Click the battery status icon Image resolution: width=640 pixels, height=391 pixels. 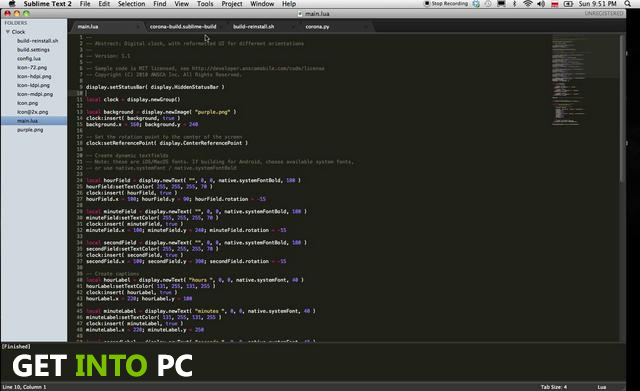[x=568, y=4]
